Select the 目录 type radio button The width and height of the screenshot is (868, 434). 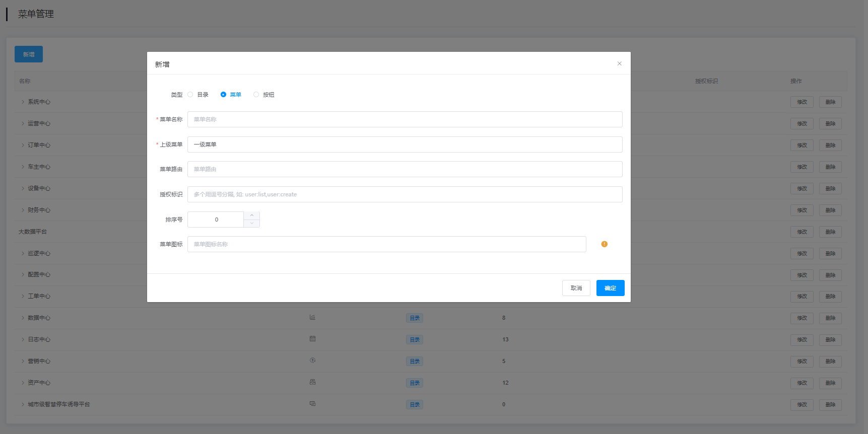click(190, 95)
